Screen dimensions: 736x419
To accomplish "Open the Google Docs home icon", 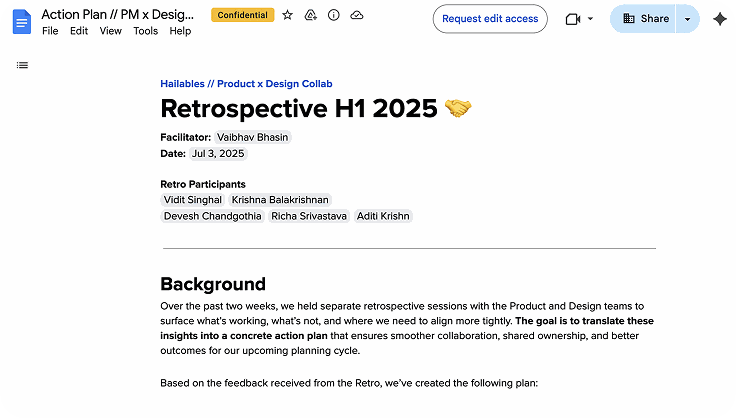I will [x=22, y=21].
